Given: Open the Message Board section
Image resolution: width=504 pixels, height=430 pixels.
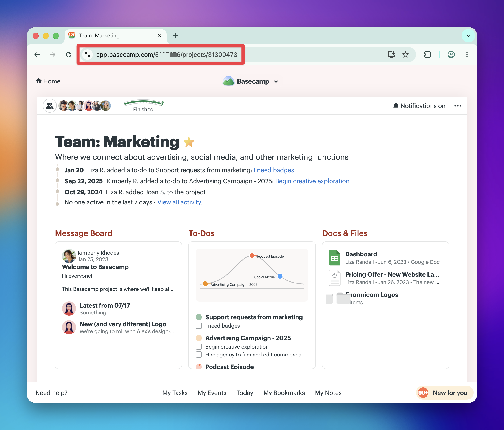Looking at the screenshot, I should pos(83,233).
